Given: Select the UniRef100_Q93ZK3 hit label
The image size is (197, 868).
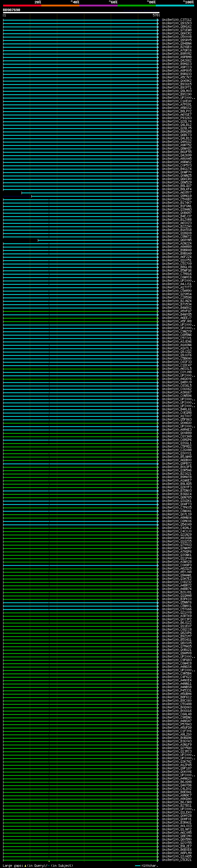Looking at the screenshot, I should pos(176,23).
